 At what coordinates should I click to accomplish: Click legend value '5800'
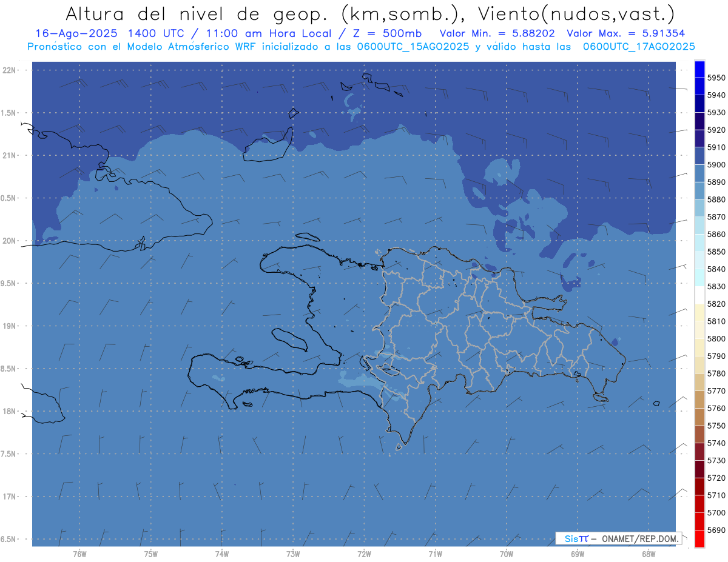tap(716, 338)
